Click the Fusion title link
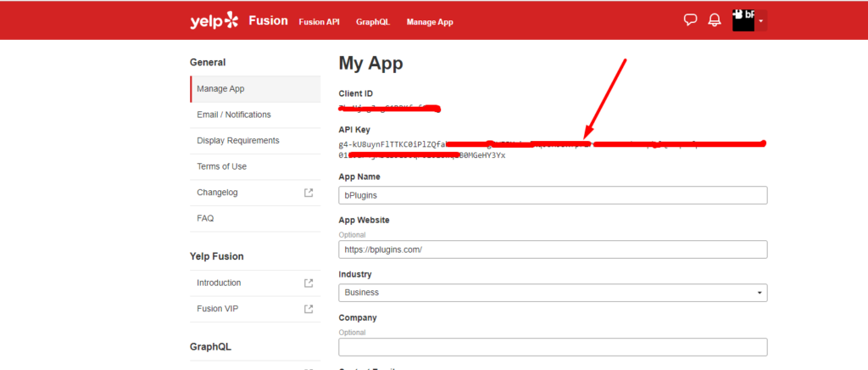The height and width of the screenshot is (370, 868). coord(268,21)
